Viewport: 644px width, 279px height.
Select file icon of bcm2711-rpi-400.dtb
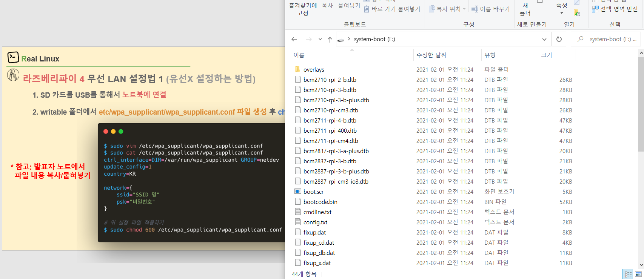coord(297,130)
